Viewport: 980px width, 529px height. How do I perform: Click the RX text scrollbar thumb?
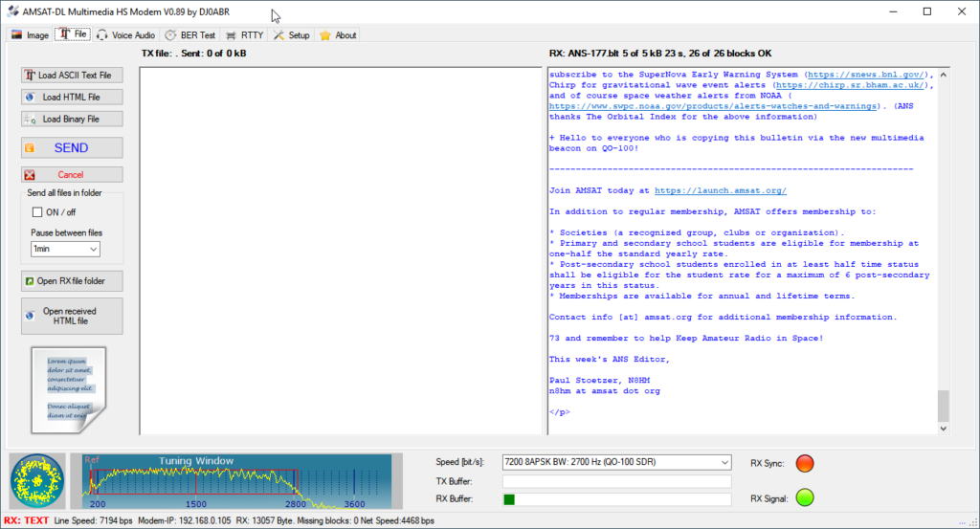point(944,406)
